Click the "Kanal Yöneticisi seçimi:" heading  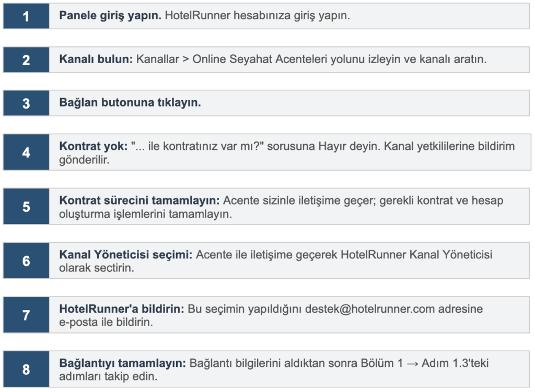coord(126,255)
